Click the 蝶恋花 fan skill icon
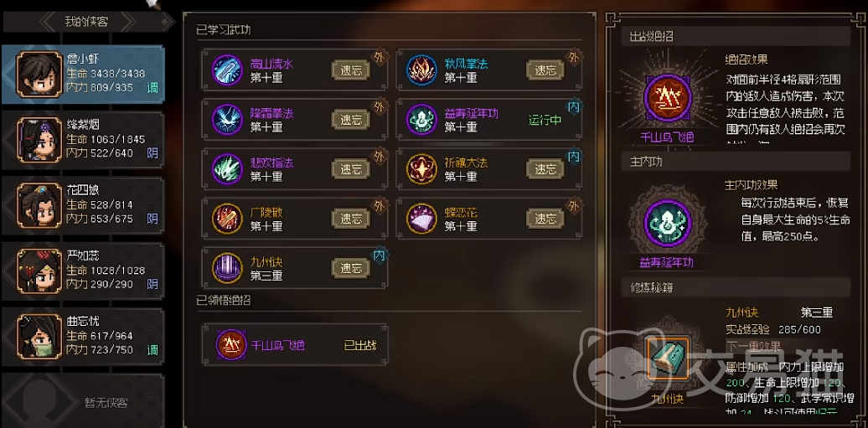This screenshot has height=428, width=868. [x=421, y=218]
